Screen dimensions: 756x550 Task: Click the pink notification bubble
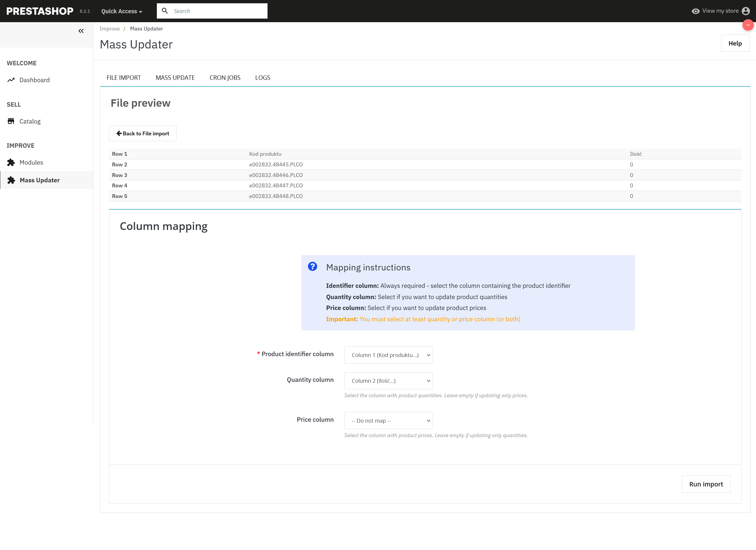pyautogui.click(x=748, y=25)
